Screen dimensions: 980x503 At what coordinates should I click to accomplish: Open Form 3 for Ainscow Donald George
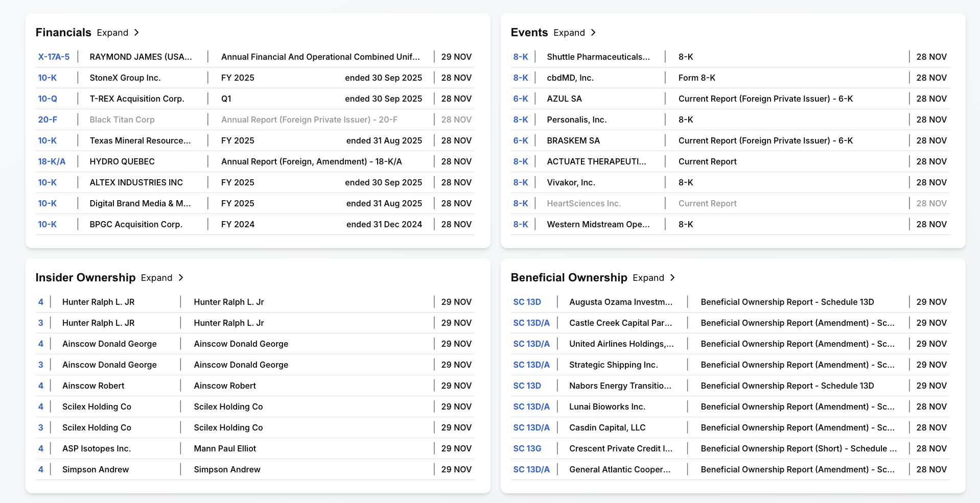41,365
